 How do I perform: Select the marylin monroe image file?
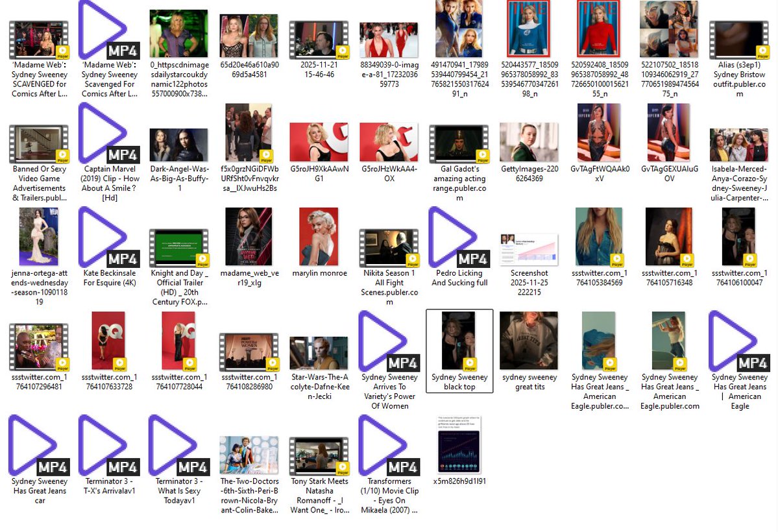click(319, 237)
